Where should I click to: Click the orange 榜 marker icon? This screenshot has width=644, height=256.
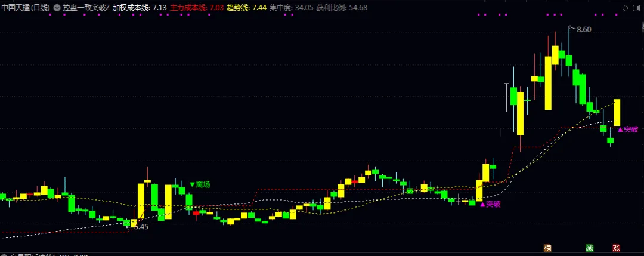click(547, 248)
